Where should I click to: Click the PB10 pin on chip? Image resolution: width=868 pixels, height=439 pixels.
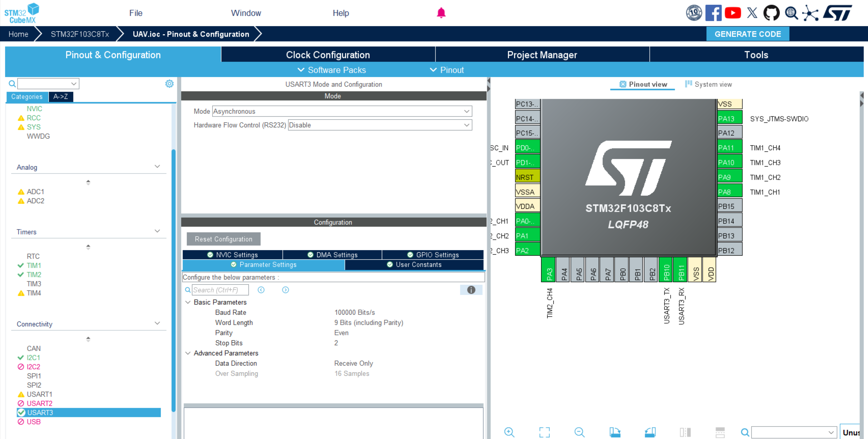pyautogui.click(x=666, y=270)
